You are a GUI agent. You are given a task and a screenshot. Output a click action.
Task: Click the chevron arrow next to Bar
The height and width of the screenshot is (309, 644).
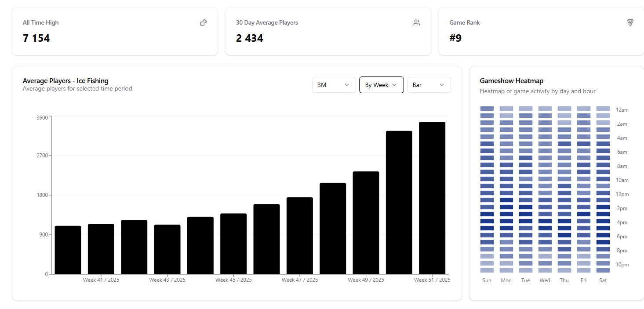(x=441, y=85)
